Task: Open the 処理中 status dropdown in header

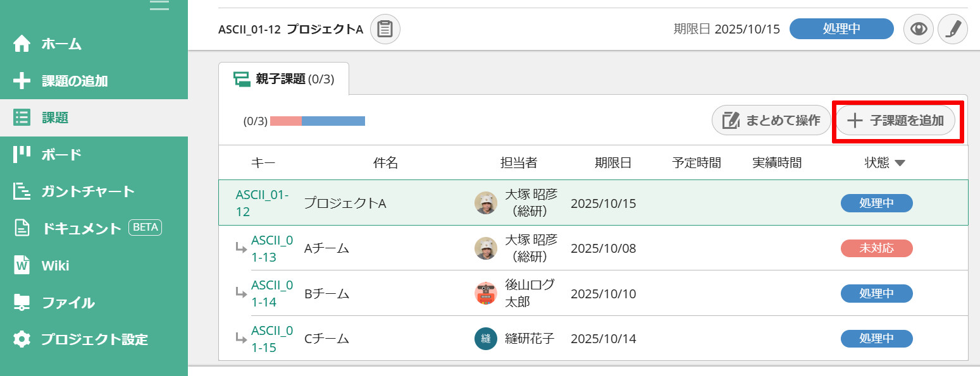Action: [x=841, y=29]
